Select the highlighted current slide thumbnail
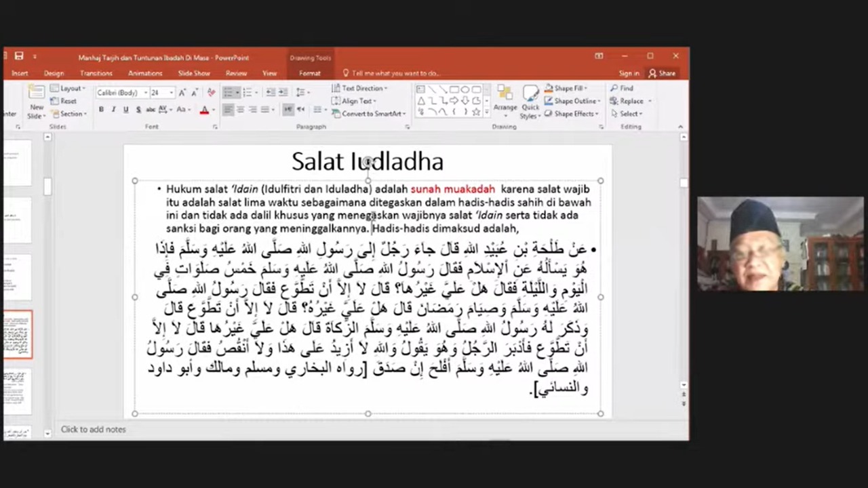868x488 pixels. click(18, 335)
